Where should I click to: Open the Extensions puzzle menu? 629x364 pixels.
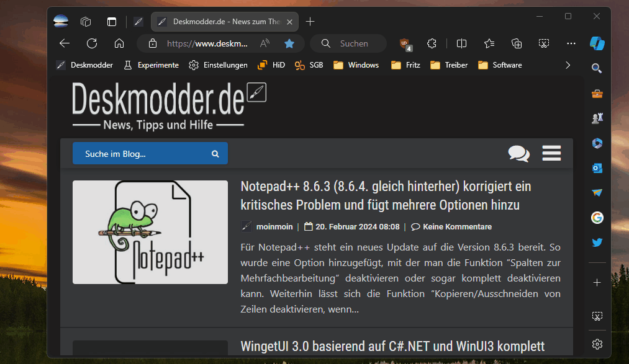[432, 43]
